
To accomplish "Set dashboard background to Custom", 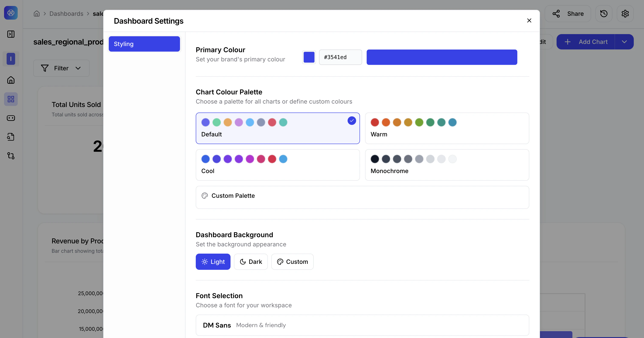I will tap(292, 261).
